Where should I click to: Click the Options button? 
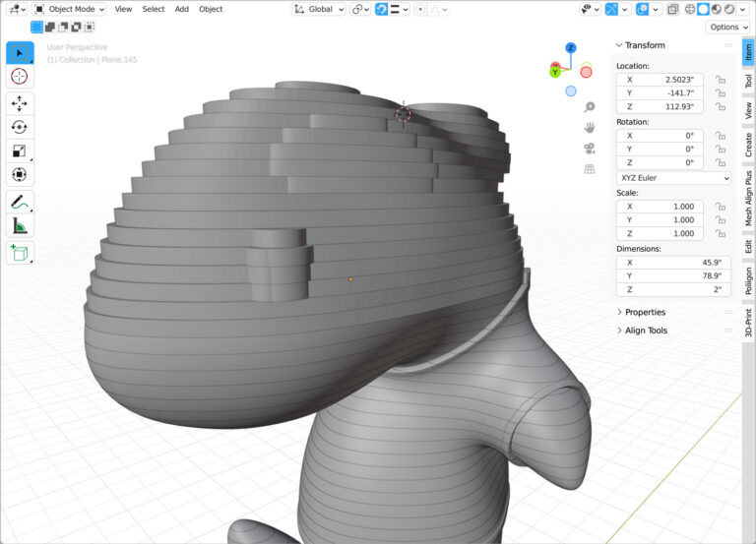[727, 27]
